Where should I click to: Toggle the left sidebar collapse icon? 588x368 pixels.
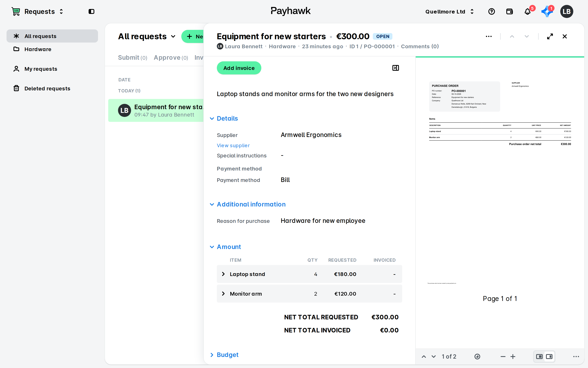(91, 11)
